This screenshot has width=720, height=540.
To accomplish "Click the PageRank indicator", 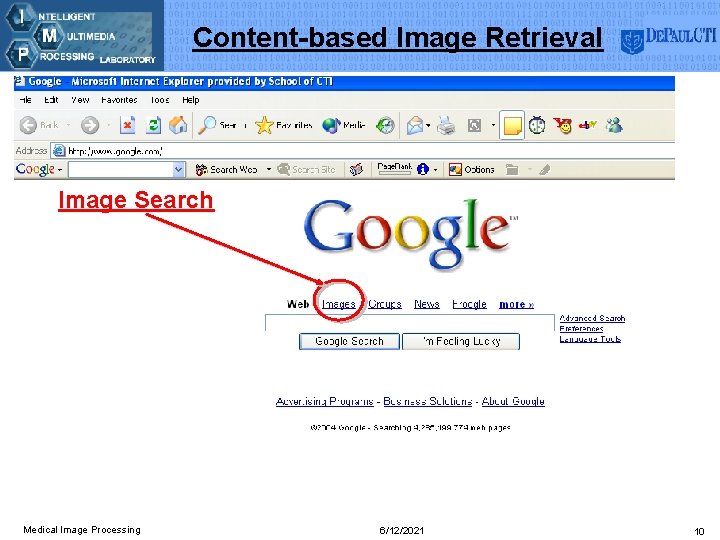I will [394, 169].
